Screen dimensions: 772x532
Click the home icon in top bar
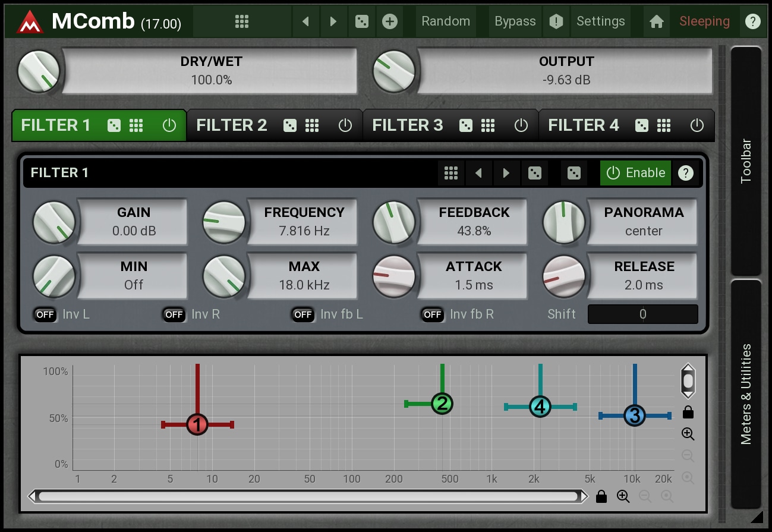coord(656,21)
